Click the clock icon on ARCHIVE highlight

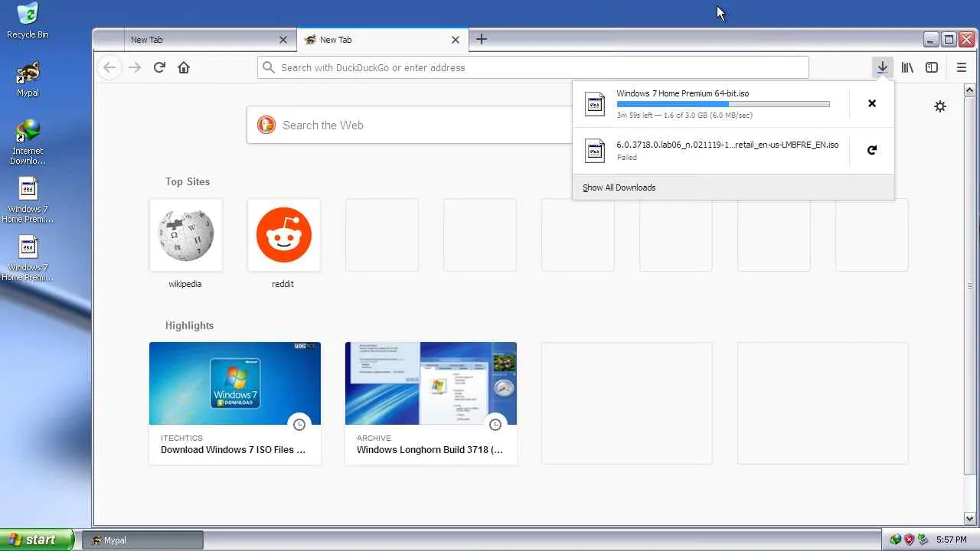[x=495, y=424]
